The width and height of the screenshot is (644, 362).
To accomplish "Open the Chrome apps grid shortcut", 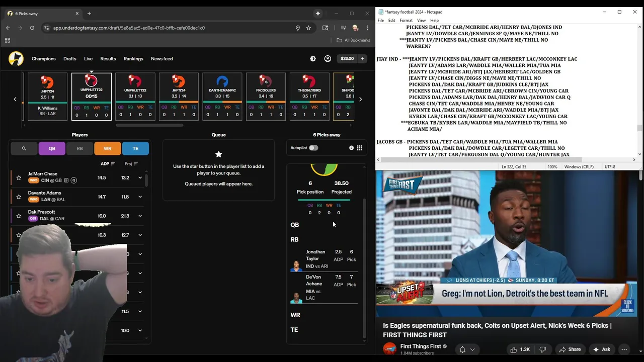I will pyautogui.click(x=7, y=40).
